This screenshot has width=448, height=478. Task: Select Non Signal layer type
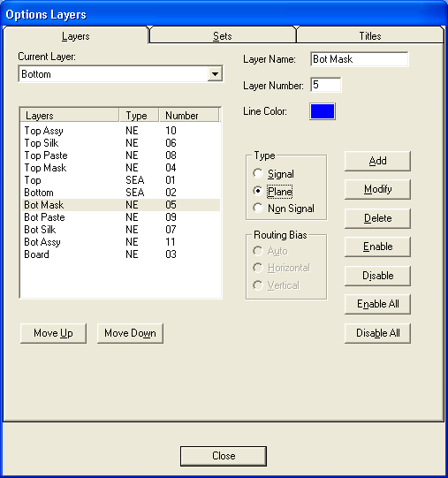tap(258, 209)
